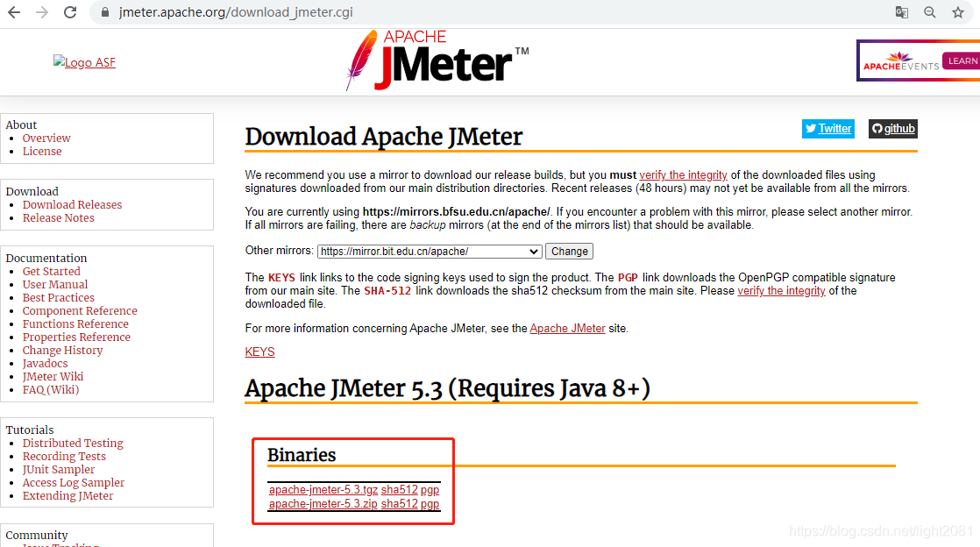980x547 pixels.
Task: Open Best Practices link
Action: (58, 297)
